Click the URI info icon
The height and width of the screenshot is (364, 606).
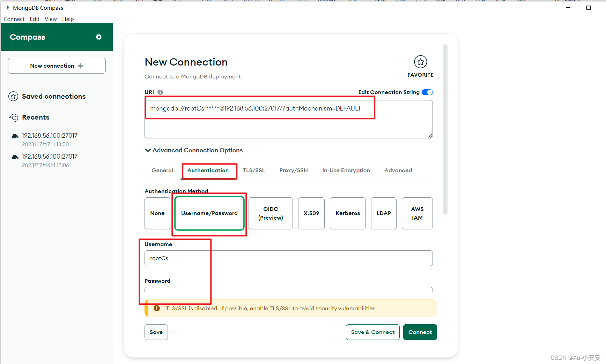(x=160, y=92)
